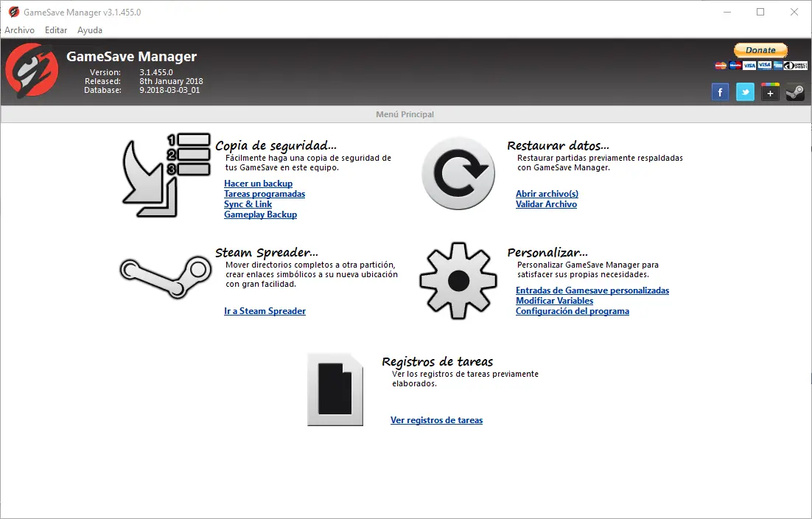Click the gear Personalizar icon

(x=458, y=280)
